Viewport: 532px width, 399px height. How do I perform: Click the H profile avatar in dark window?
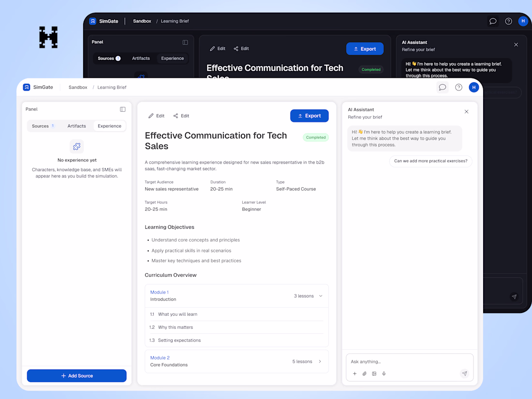click(x=523, y=21)
